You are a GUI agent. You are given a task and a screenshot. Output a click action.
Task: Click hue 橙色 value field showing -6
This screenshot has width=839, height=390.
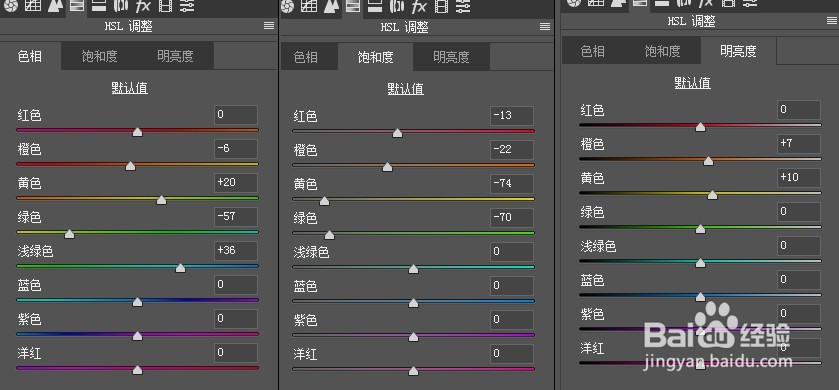tap(236, 149)
